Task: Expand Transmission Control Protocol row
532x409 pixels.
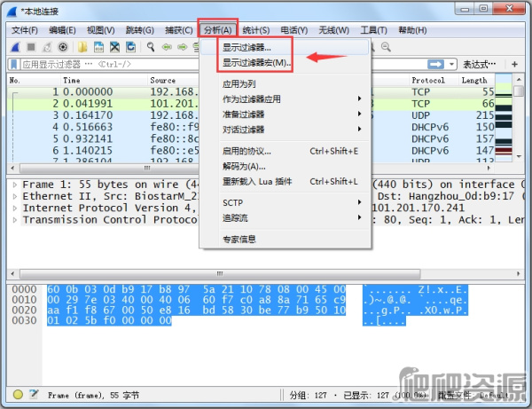Action: point(14,220)
